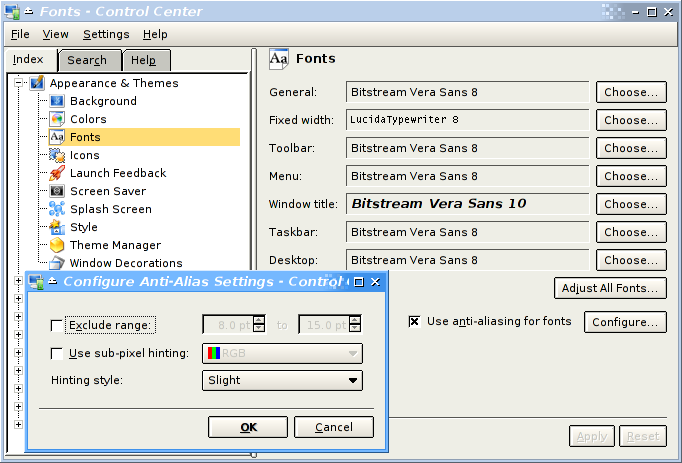This screenshot has width=682, height=463.
Task: Click Choose button for Window title font
Action: [631, 204]
